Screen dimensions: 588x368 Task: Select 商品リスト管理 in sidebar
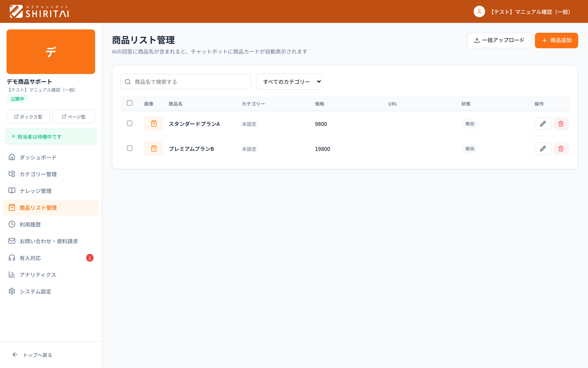[51, 208]
